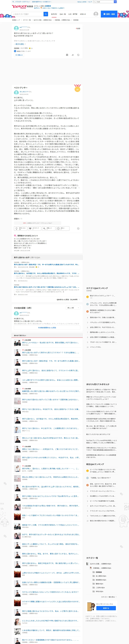Screen dimensions: 129x644
Task: Toggle the 共感した button
Action: (x=19, y=55)
